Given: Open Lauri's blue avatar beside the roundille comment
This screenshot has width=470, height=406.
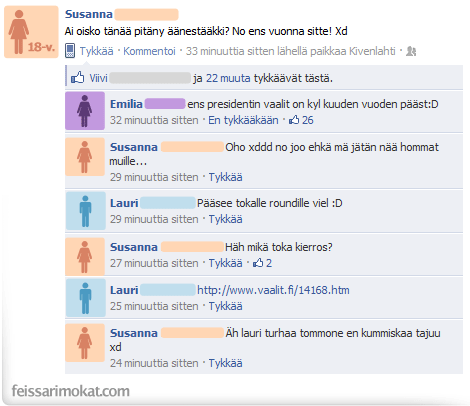Looking at the screenshot, I should 86,211.
